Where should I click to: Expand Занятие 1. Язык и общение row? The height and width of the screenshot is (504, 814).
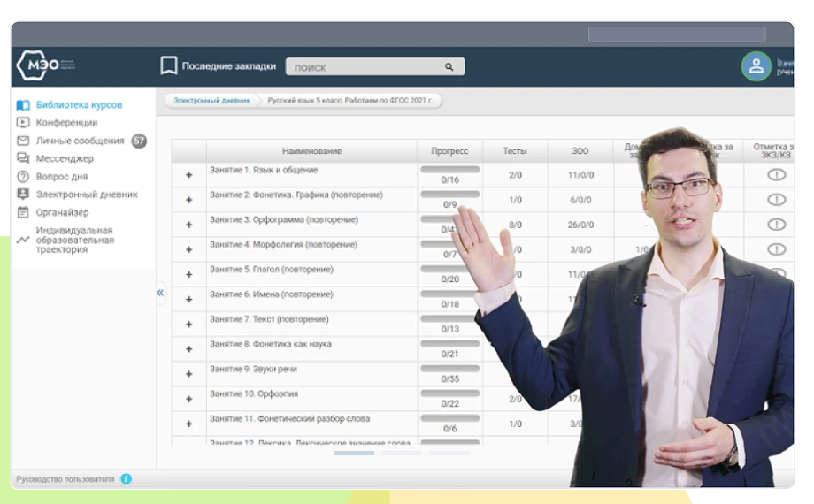(x=188, y=175)
